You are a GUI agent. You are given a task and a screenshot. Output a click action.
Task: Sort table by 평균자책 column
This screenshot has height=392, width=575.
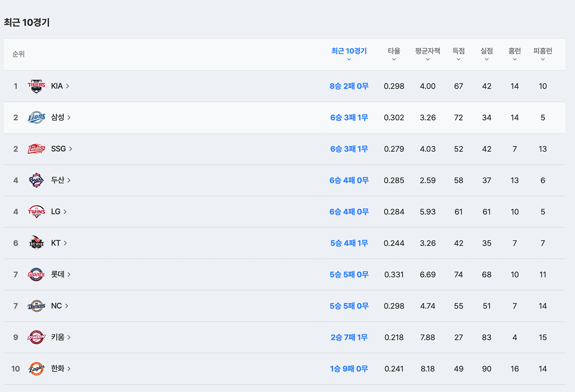point(427,54)
